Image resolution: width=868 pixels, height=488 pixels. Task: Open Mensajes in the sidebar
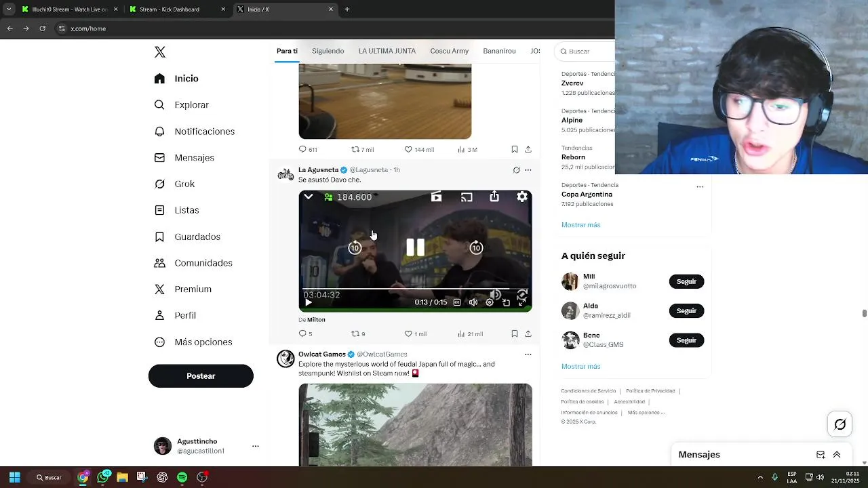184,158
